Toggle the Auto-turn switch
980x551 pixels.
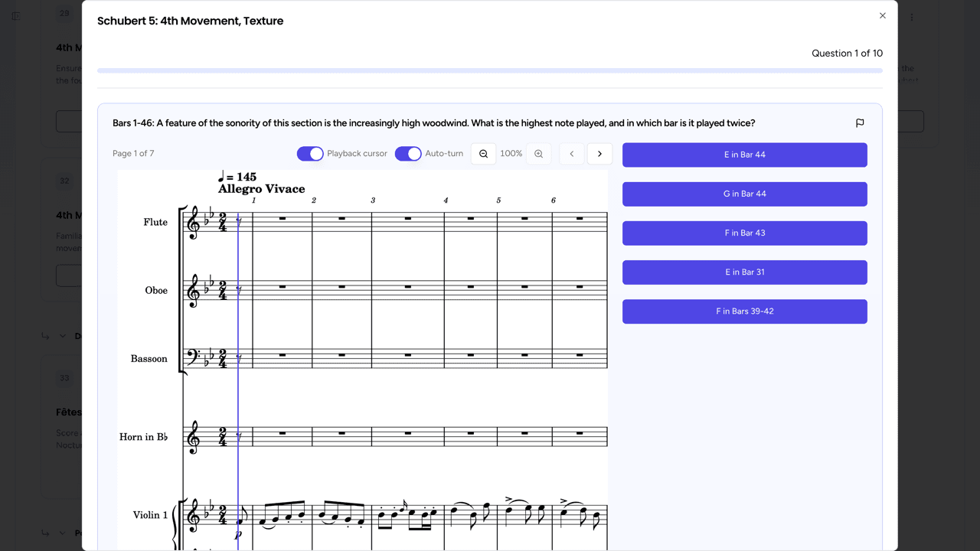pos(408,154)
